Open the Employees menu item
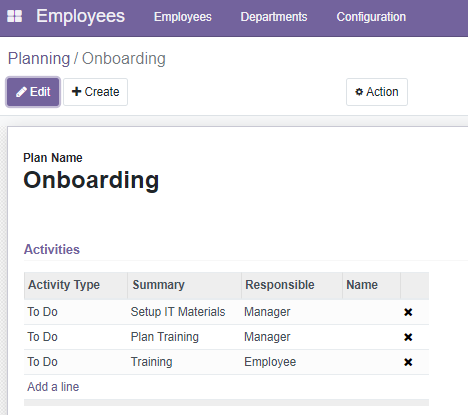The width and height of the screenshot is (468, 415). click(x=183, y=17)
